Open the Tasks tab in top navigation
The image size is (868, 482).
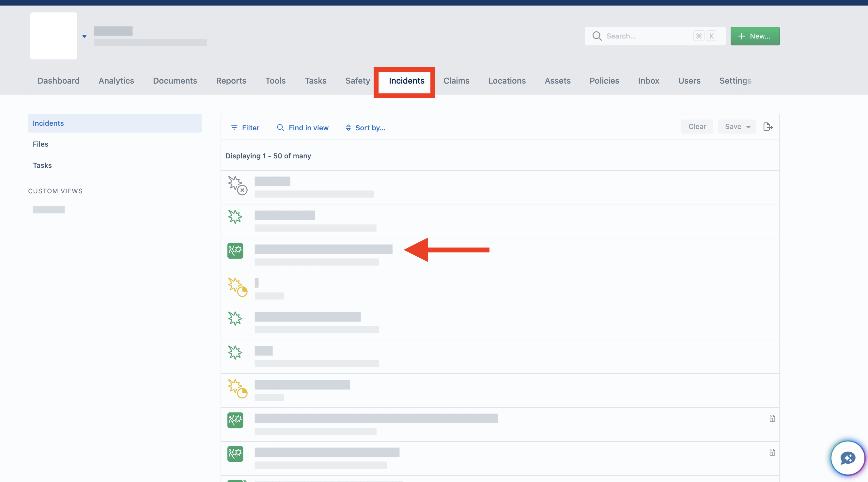(x=316, y=81)
